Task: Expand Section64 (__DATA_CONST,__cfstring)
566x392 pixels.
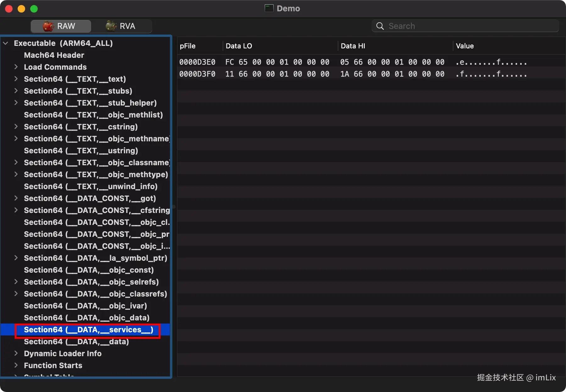Action: pyautogui.click(x=16, y=210)
